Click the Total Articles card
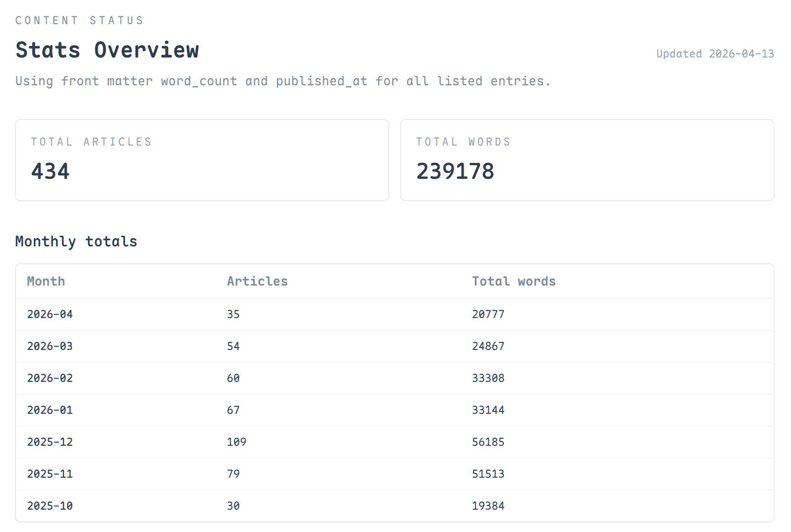 202,160
